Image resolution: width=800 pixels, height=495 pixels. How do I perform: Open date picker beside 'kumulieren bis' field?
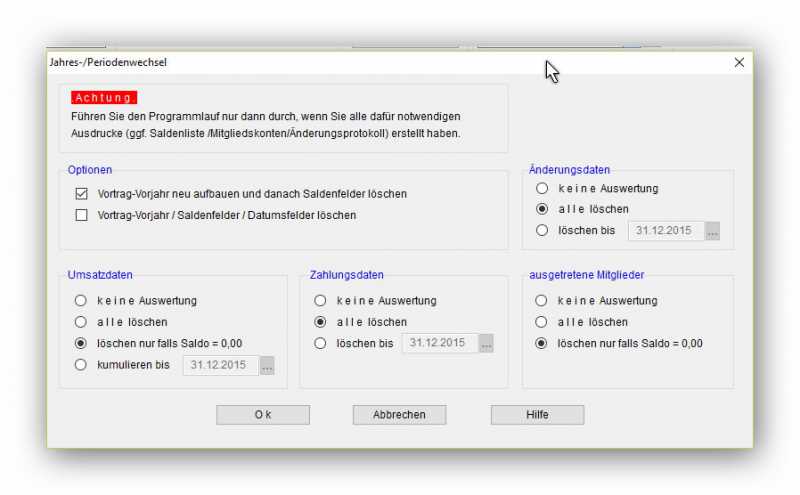[x=267, y=365]
